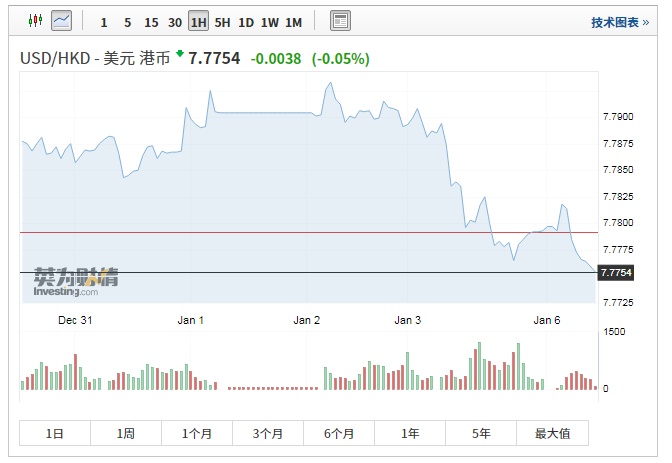672x463 pixels.
Task: Click the Jan 3 date label
Action: 408,320
